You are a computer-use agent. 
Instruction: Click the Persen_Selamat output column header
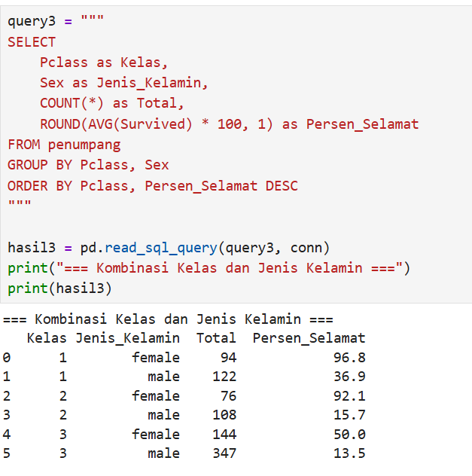coord(309,338)
